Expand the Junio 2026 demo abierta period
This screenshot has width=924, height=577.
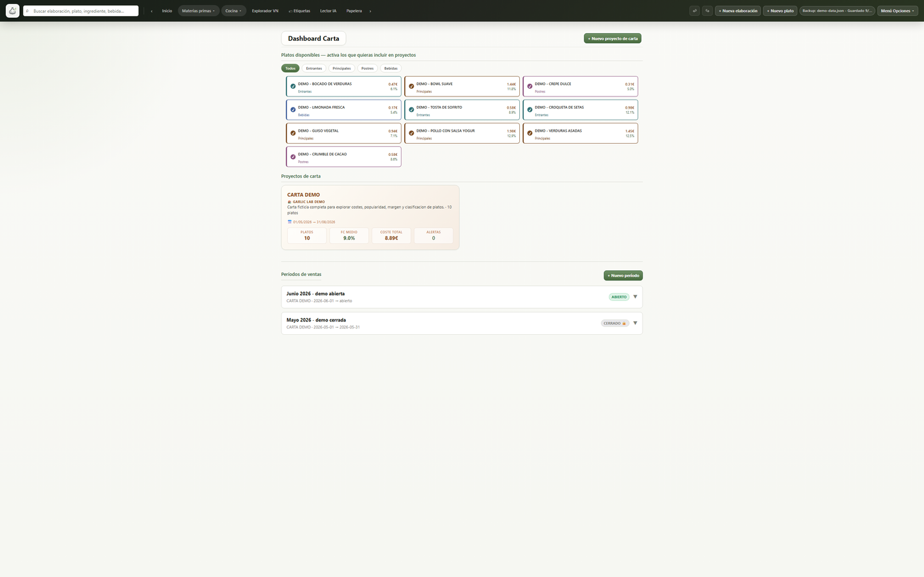635,296
